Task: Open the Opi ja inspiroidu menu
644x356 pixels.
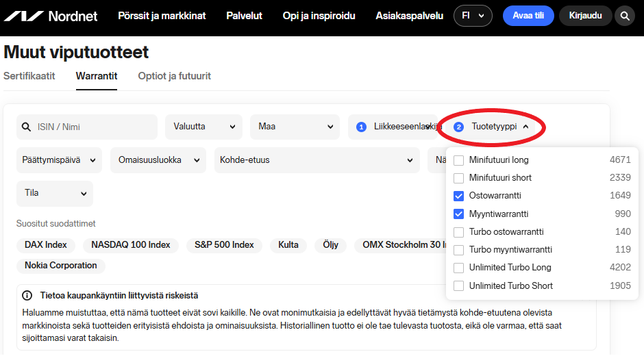Action: pyautogui.click(x=319, y=16)
